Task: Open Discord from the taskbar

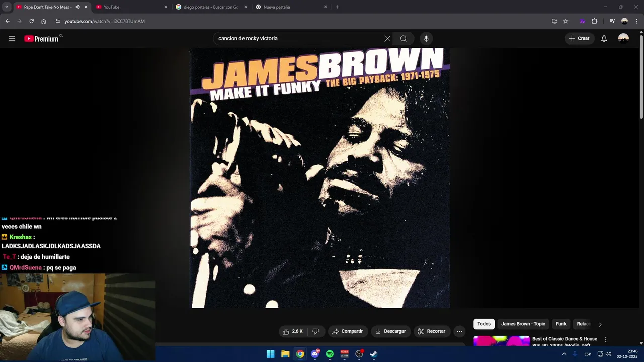Action: pos(315,354)
